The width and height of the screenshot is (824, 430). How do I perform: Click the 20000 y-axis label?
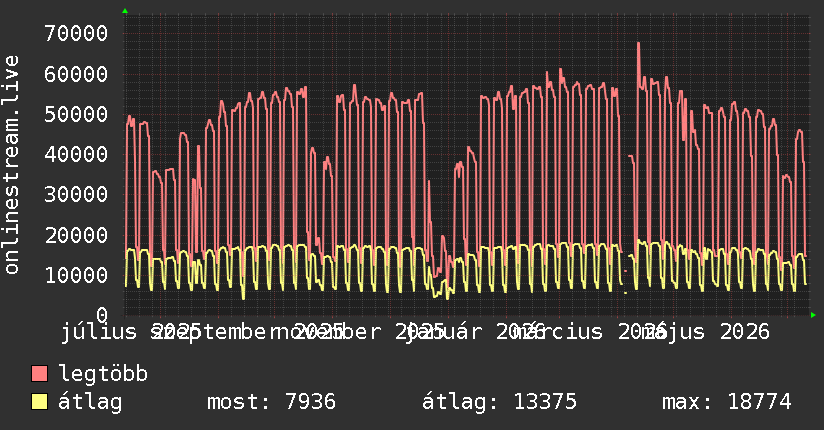[x=76, y=235]
